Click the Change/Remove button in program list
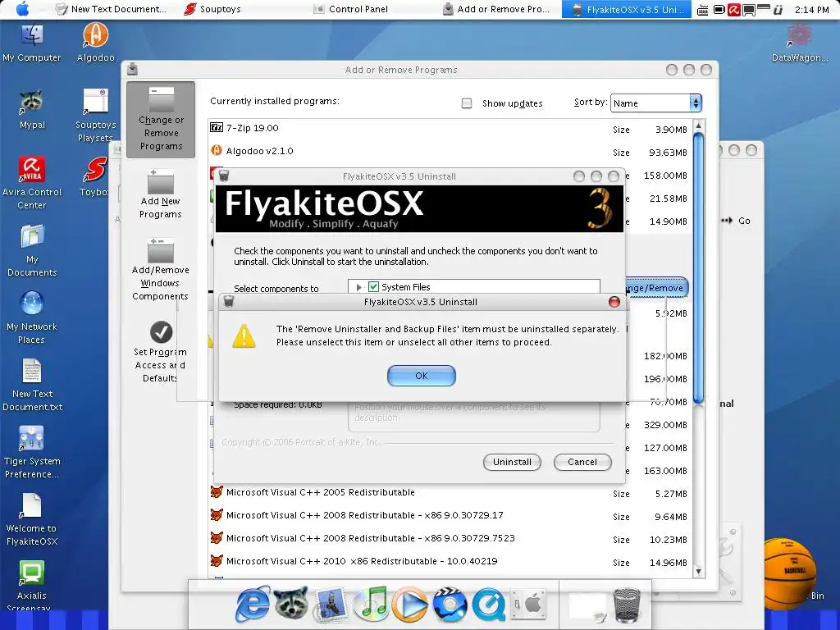Viewport: 840px width, 630px height. [655, 288]
